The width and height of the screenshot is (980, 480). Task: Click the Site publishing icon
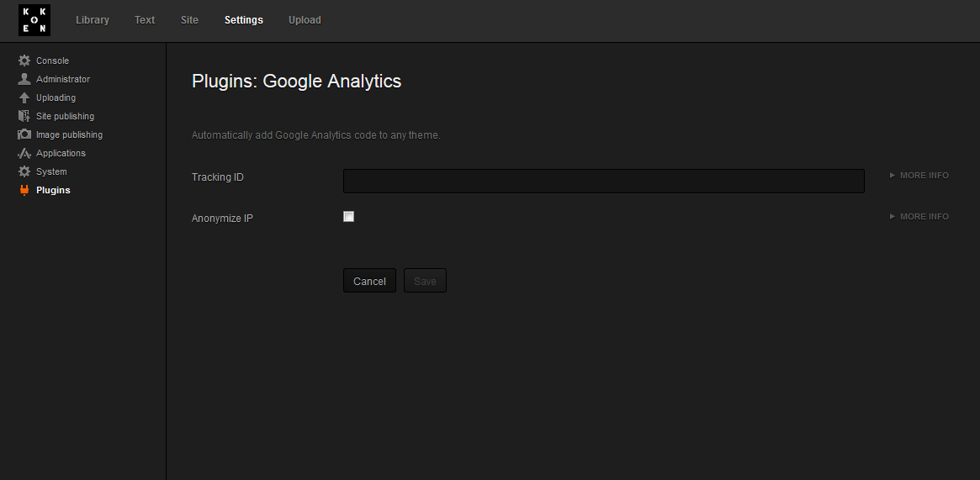coord(24,116)
